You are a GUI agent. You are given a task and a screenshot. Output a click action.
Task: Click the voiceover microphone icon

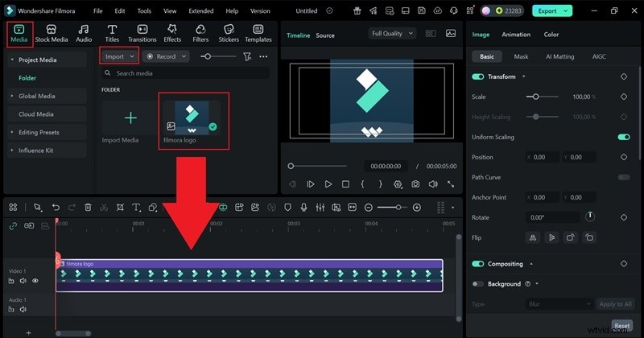click(x=303, y=208)
